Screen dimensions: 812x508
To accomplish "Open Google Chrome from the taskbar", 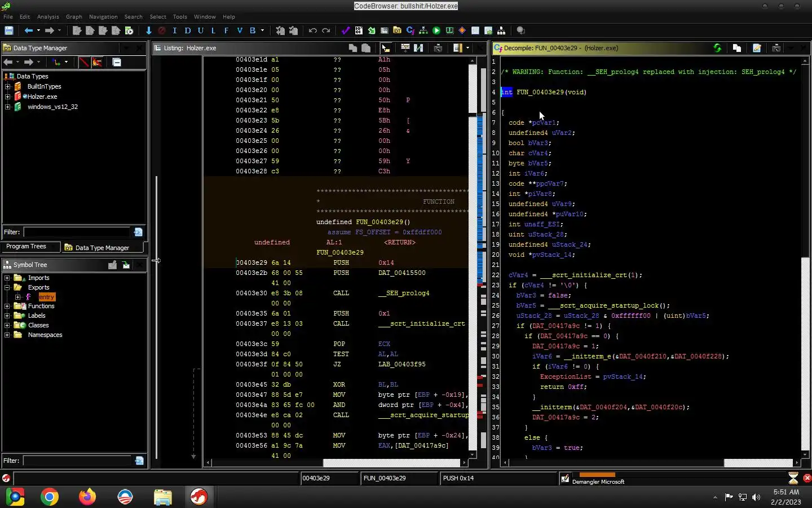I will [x=50, y=497].
